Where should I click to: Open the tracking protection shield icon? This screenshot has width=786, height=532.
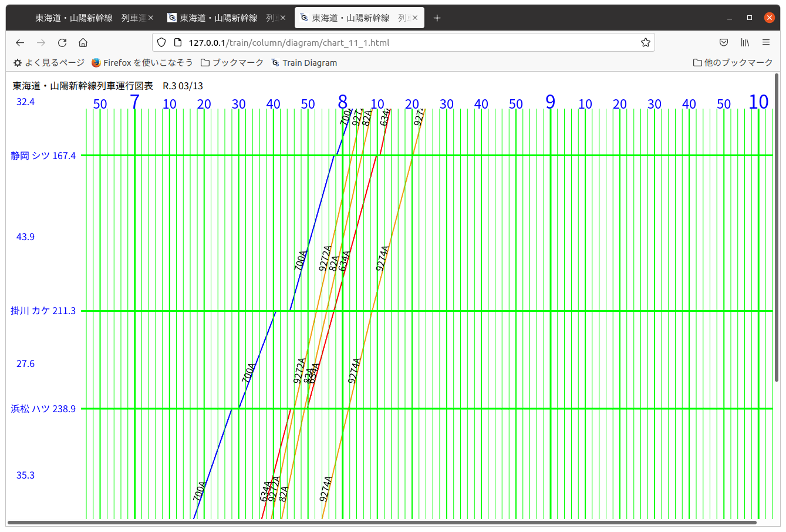161,42
